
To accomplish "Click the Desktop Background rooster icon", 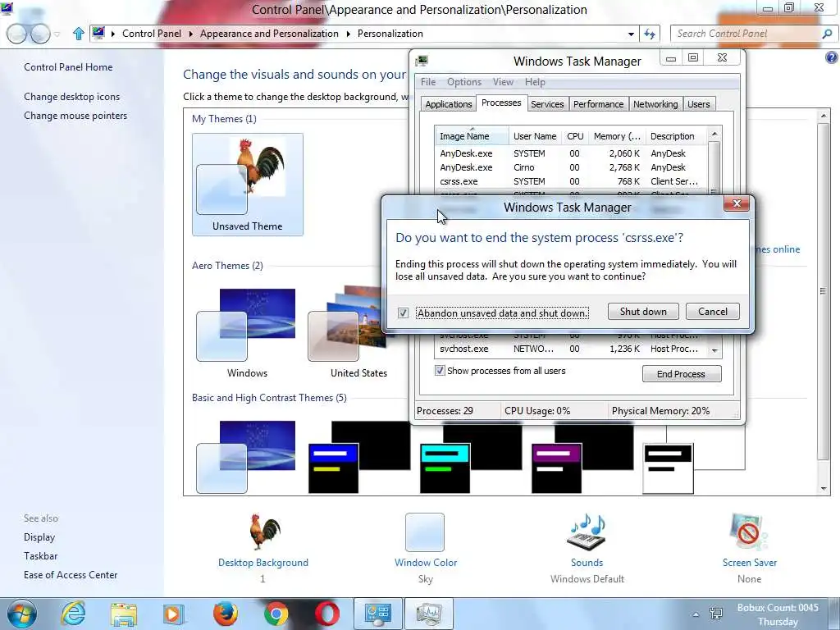I will point(264,532).
